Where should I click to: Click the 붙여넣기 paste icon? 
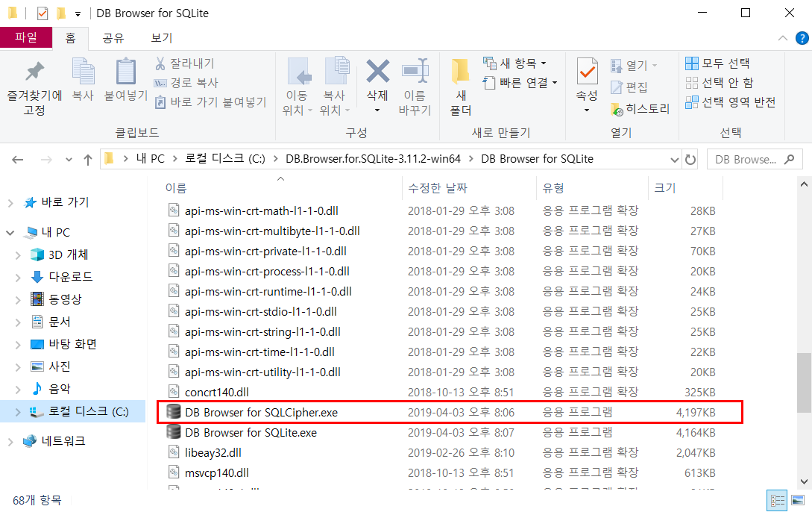[x=126, y=72]
